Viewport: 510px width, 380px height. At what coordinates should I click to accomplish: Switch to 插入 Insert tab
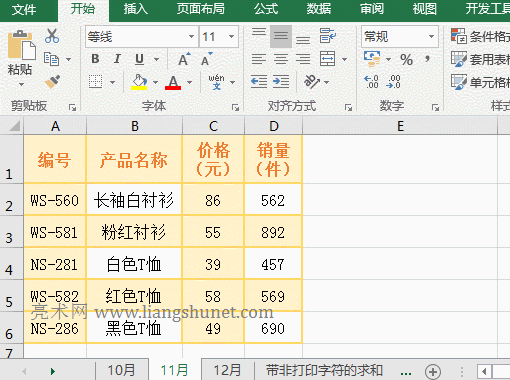136,9
